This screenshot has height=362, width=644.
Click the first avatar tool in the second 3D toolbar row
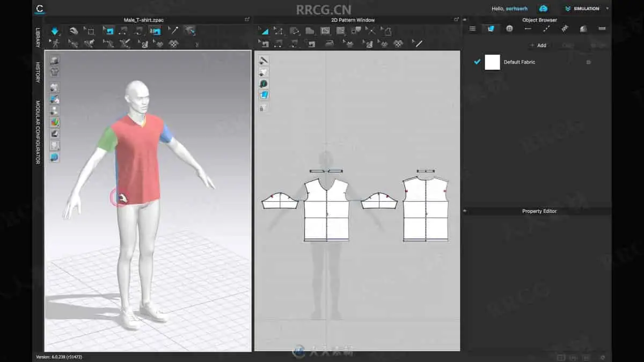55,43
